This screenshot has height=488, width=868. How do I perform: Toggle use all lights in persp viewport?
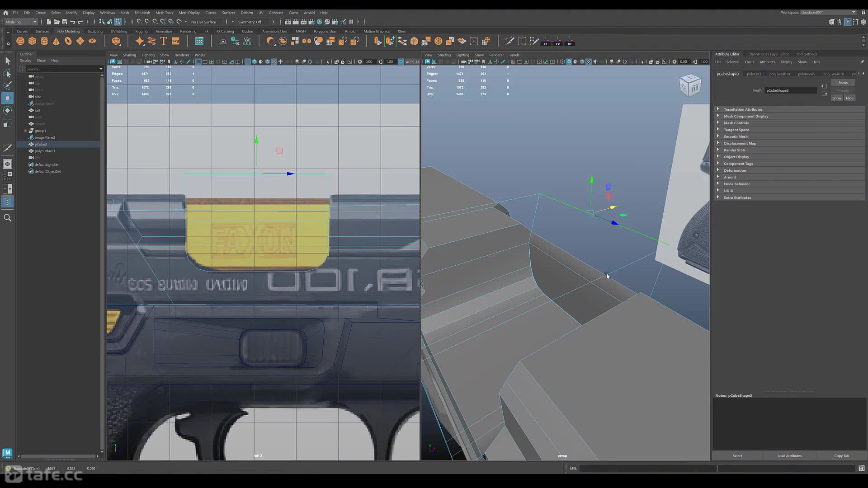(595, 61)
